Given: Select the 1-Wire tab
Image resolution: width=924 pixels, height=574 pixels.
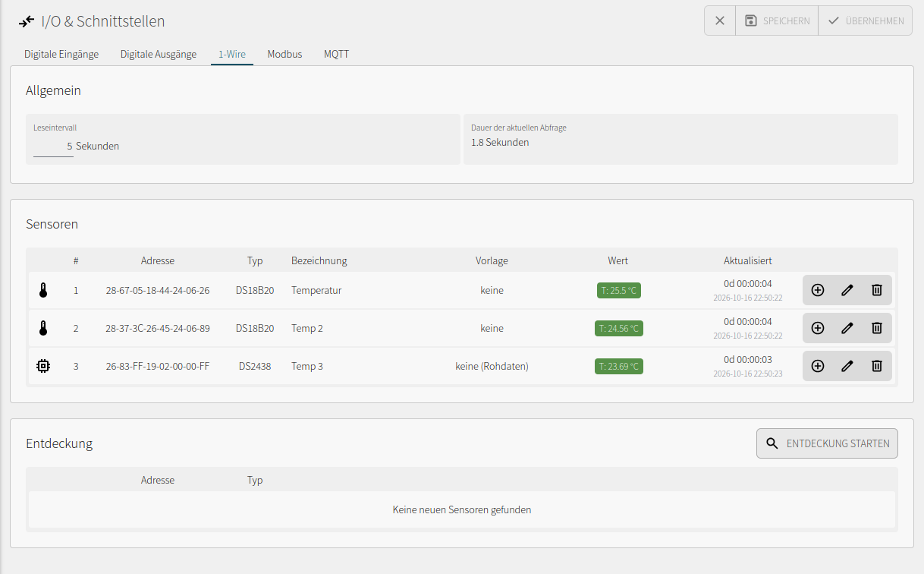Looking at the screenshot, I should pos(232,54).
